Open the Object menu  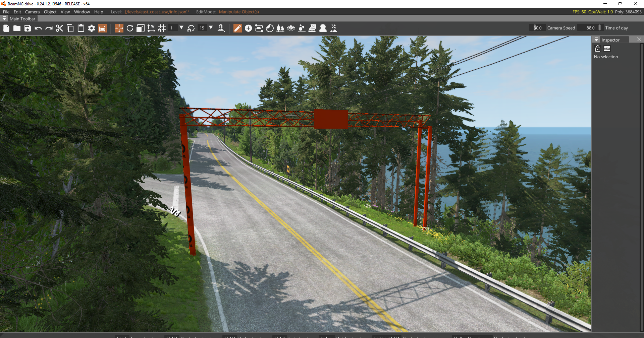click(50, 12)
